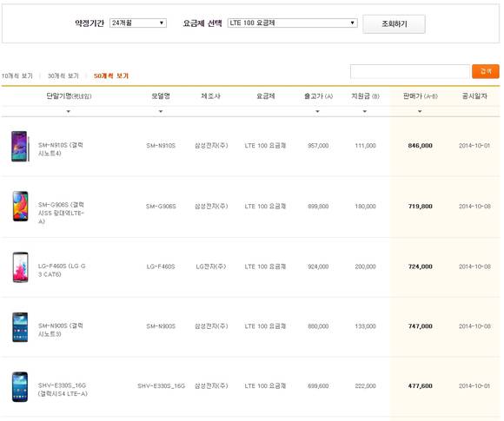Image resolution: width=504 pixels, height=421 pixels.
Task: Open the 약정기간 24개월 dropdown
Action: [x=138, y=23]
